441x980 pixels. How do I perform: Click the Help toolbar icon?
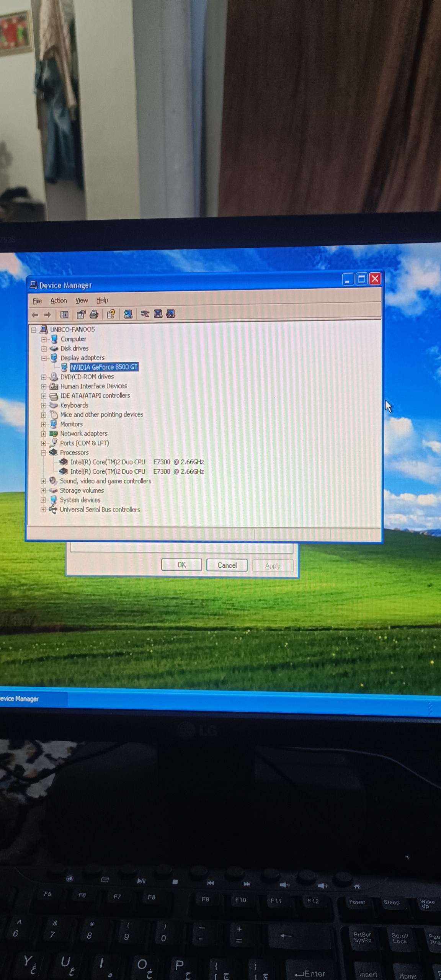pyautogui.click(x=111, y=314)
